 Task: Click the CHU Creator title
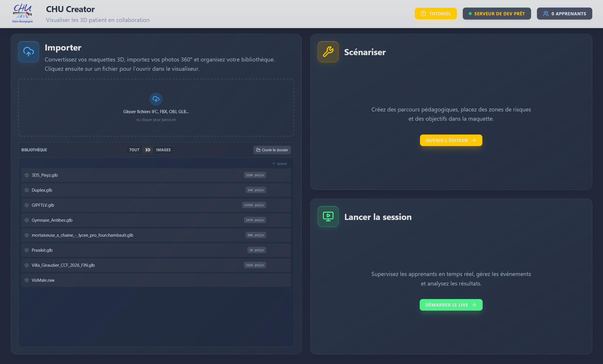[70, 9]
